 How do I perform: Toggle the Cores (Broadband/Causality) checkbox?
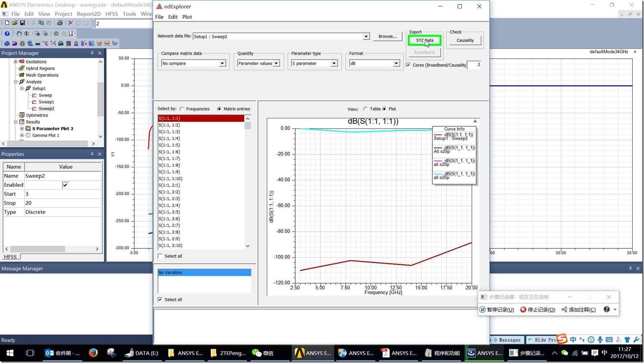(x=408, y=65)
